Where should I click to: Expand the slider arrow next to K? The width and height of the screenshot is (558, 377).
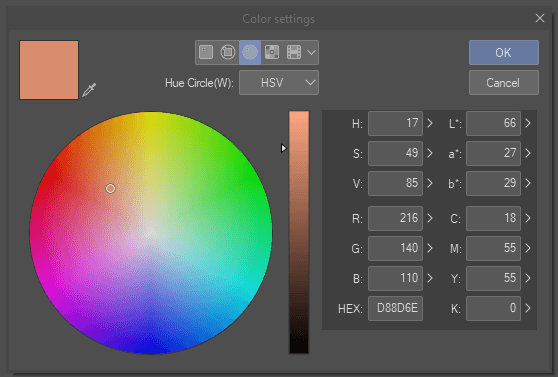[x=528, y=308]
